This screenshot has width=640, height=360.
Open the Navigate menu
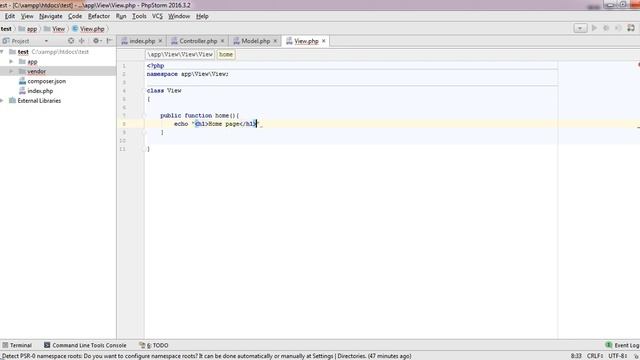pos(51,16)
